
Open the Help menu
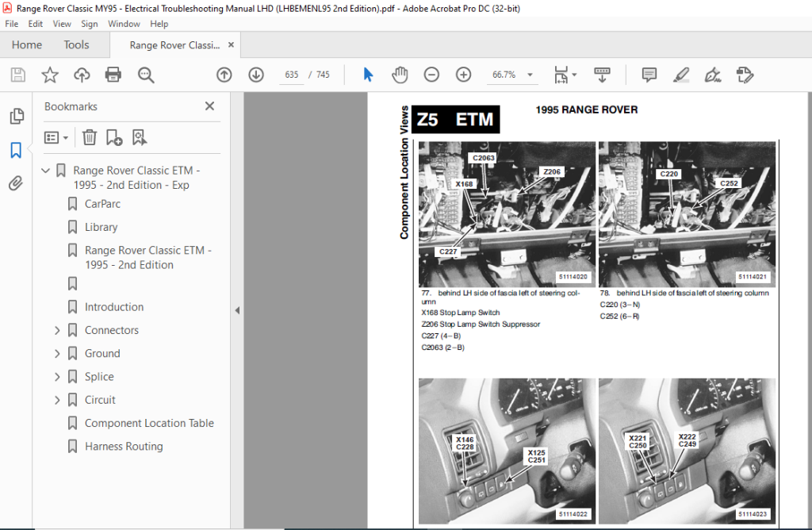(159, 24)
